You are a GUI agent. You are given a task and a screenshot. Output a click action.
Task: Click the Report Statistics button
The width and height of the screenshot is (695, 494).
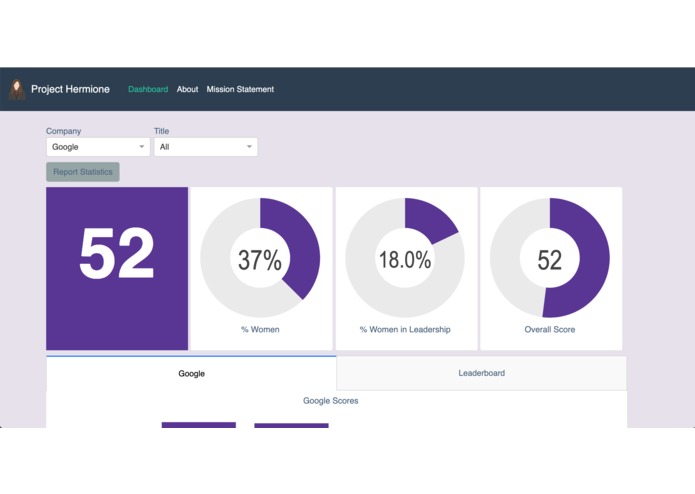coord(83,172)
